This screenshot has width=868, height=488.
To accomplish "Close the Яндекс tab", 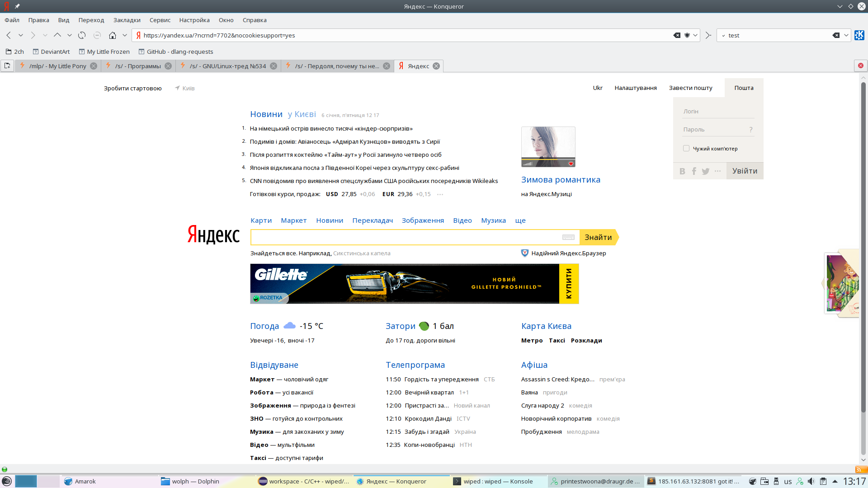I will pyautogui.click(x=436, y=66).
